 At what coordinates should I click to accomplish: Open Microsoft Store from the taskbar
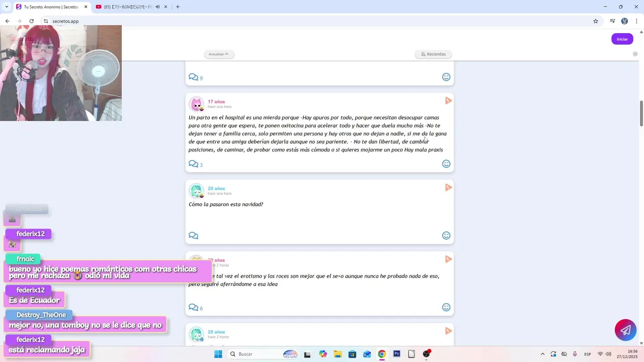[x=352, y=354]
